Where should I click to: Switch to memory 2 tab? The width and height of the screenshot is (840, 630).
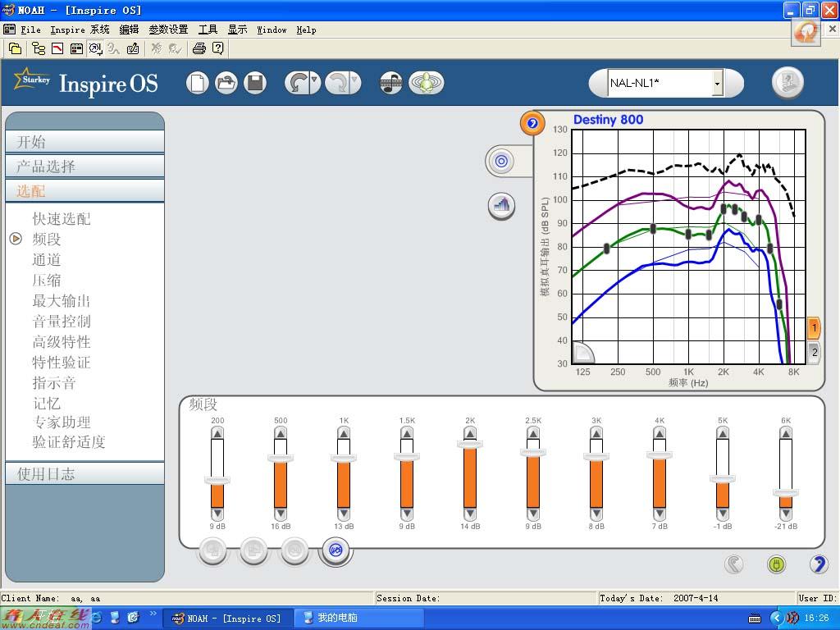click(814, 352)
